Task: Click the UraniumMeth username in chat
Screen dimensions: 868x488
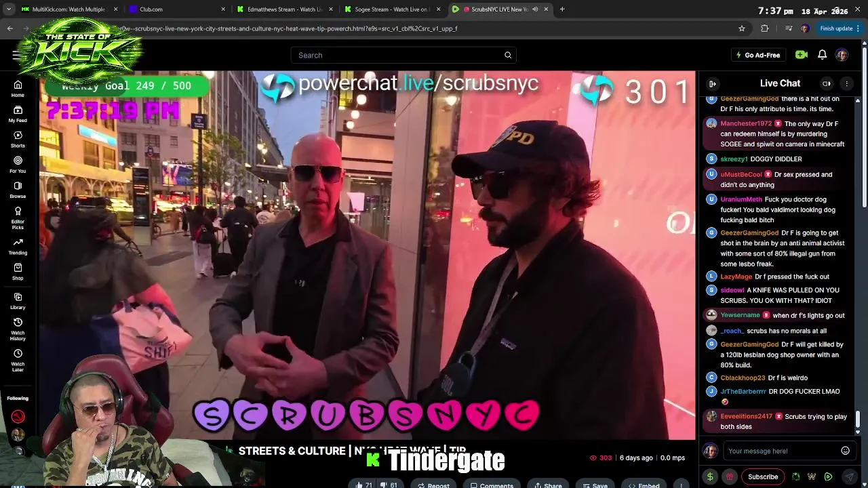Action: pos(741,199)
